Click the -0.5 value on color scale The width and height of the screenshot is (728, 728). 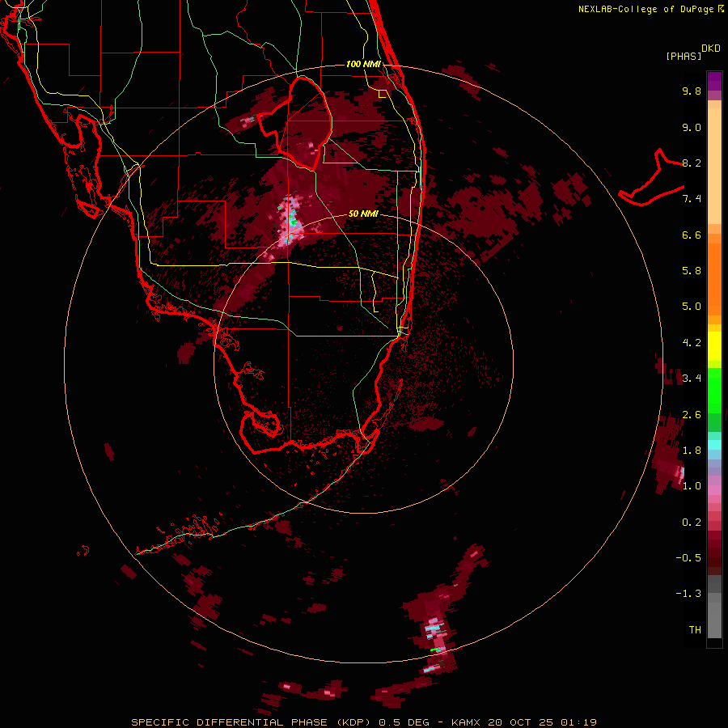tap(688, 558)
